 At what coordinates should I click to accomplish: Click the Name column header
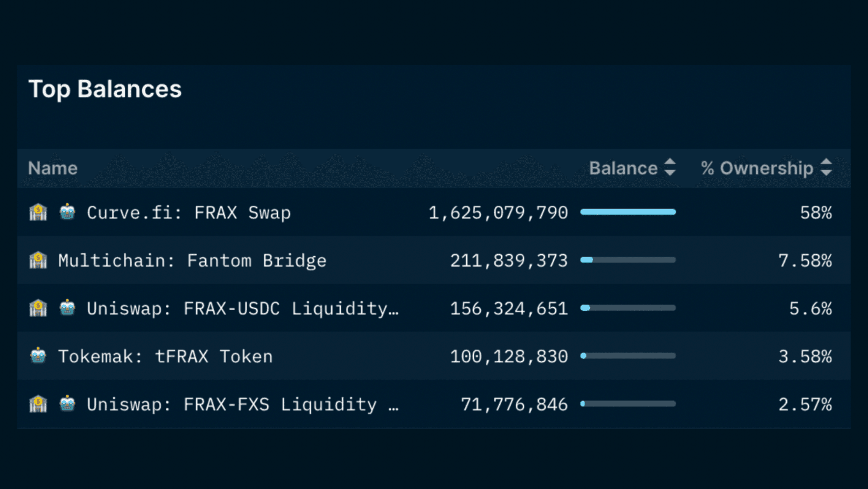point(53,168)
